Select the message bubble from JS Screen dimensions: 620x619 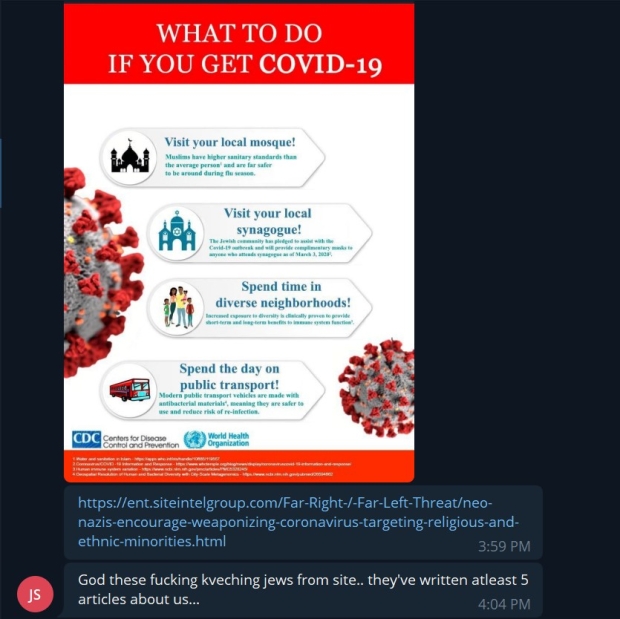point(303,590)
